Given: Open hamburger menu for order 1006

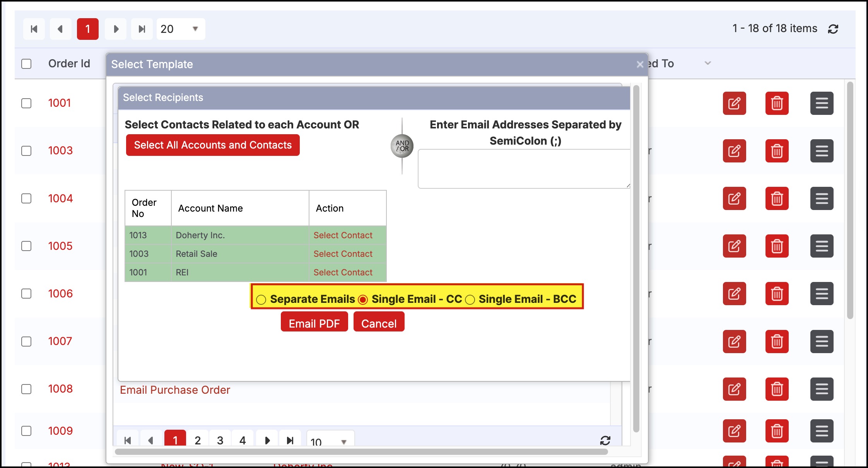Looking at the screenshot, I should [x=822, y=294].
